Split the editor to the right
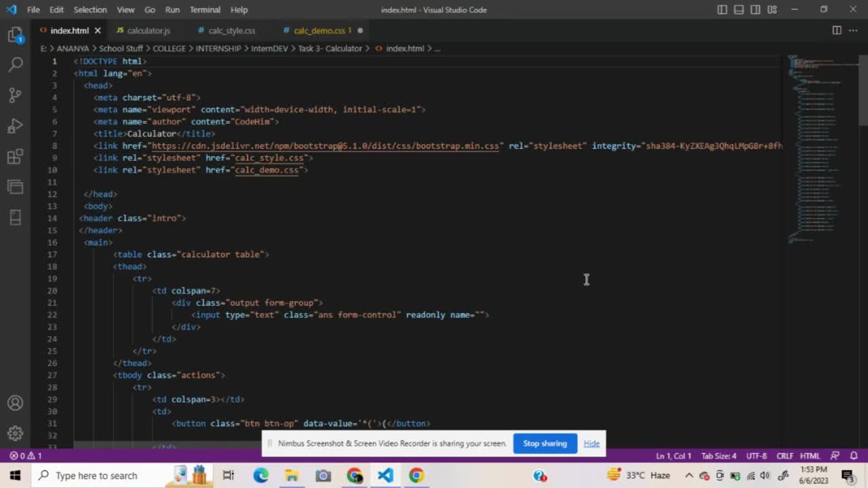 click(837, 30)
